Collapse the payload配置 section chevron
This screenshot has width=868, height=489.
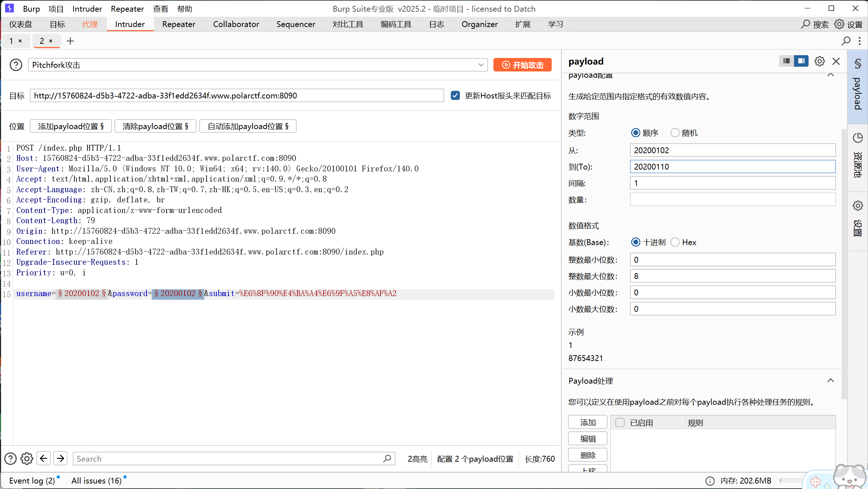coord(830,75)
